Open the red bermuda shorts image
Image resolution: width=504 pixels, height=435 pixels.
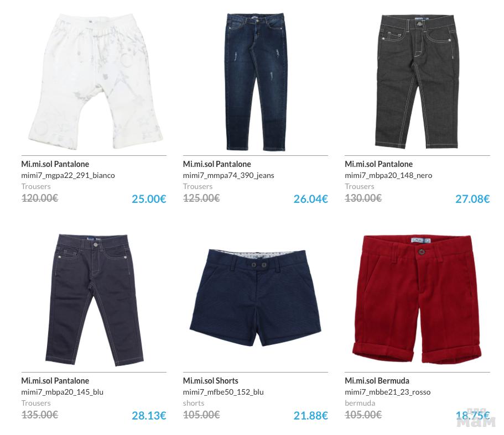[417, 299]
